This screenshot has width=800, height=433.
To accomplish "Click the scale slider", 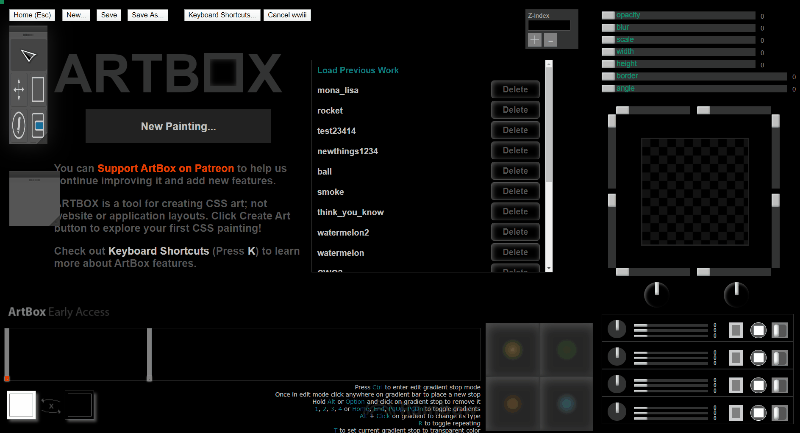I will [x=679, y=40].
